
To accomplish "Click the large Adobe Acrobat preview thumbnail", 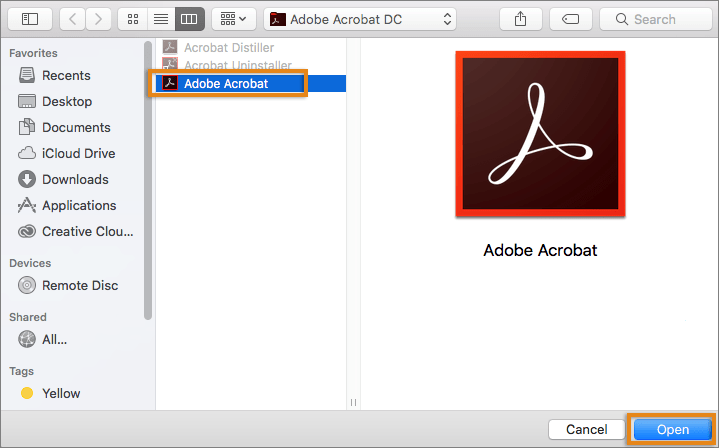I will pyautogui.click(x=540, y=134).
